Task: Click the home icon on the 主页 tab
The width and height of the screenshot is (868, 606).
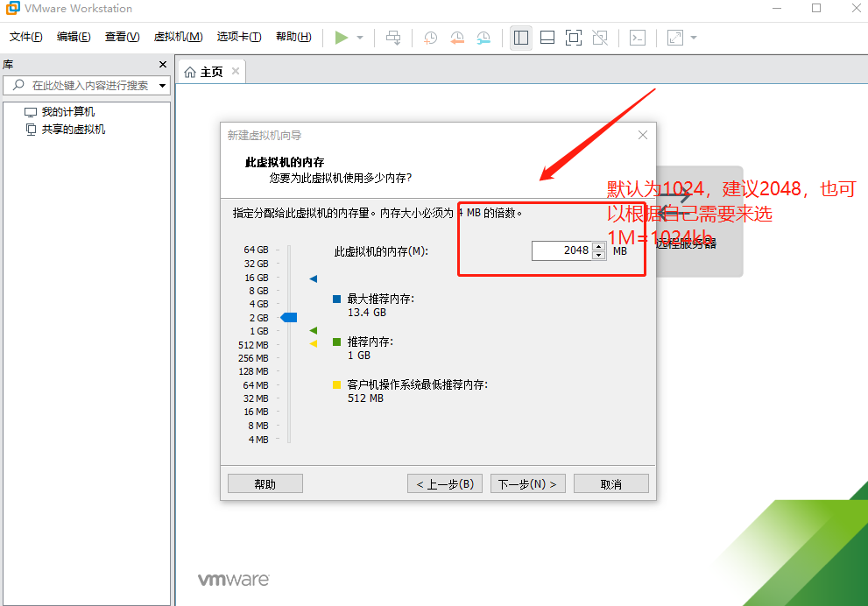Action: 190,73
